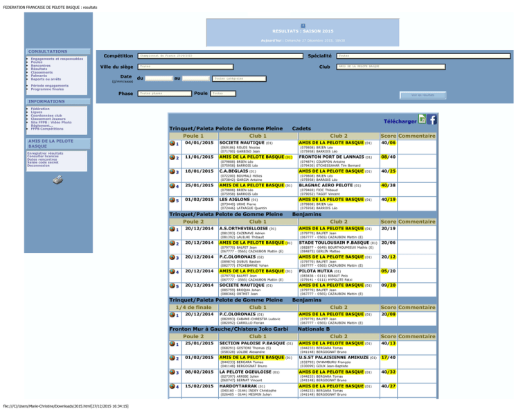This screenshot has height=411, width=532.
Task: Click the printer icon in the sidebar
Action: click(57, 180)
